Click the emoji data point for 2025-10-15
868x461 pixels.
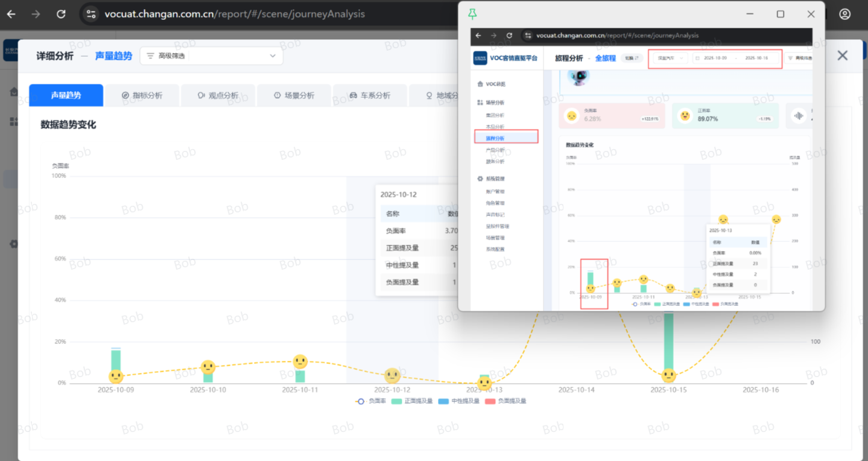(668, 375)
